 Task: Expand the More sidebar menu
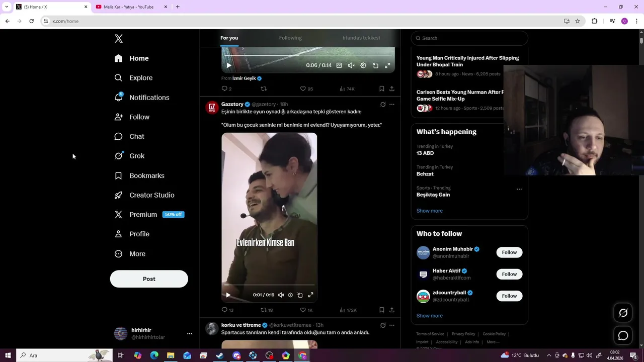tap(130, 254)
